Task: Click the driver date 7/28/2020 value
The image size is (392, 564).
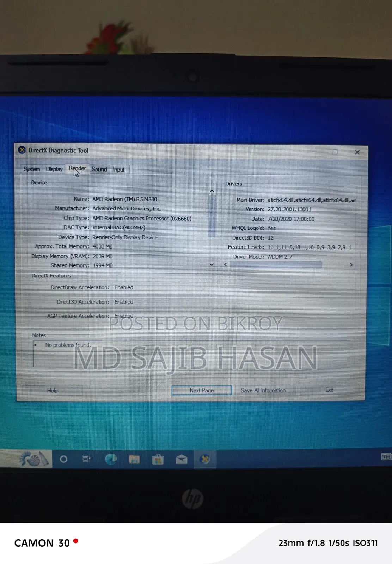Action: pyautogui.click(x=291, y=219)
